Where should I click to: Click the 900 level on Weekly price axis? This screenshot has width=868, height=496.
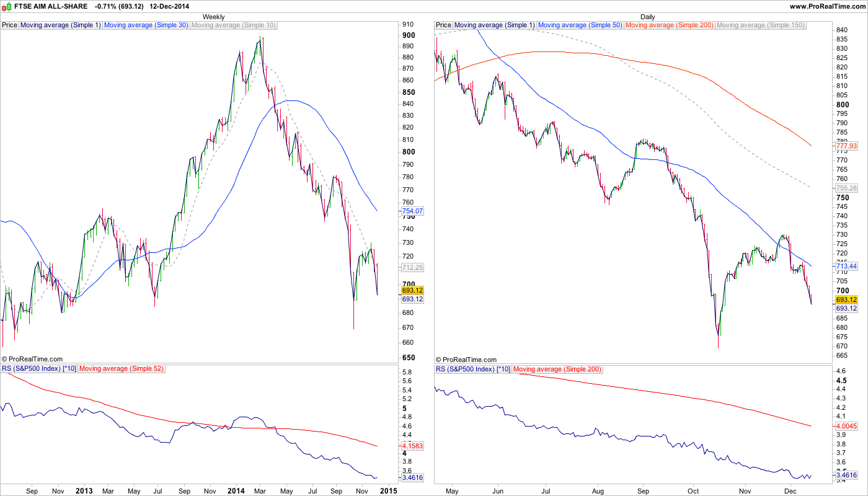point(409,35)
